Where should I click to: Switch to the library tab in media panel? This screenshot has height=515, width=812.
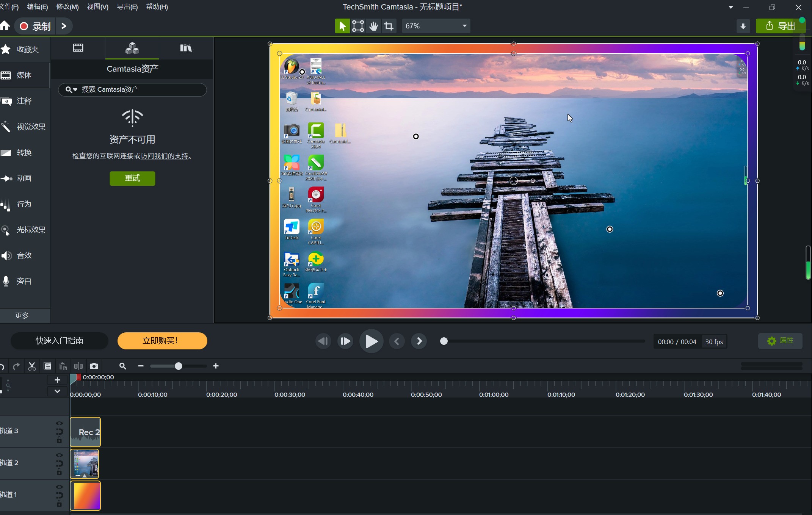pyautogui.click(x=186, y=48)
